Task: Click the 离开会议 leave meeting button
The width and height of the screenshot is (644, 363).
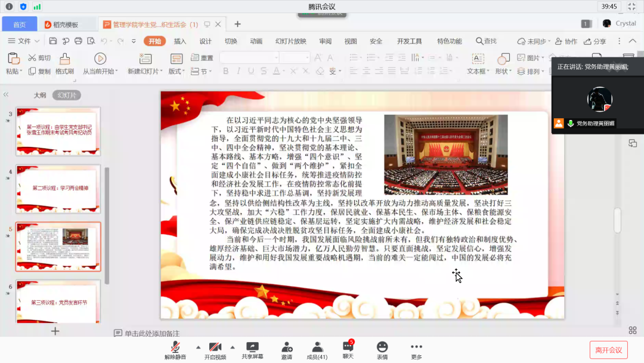Action: point(608,350)
